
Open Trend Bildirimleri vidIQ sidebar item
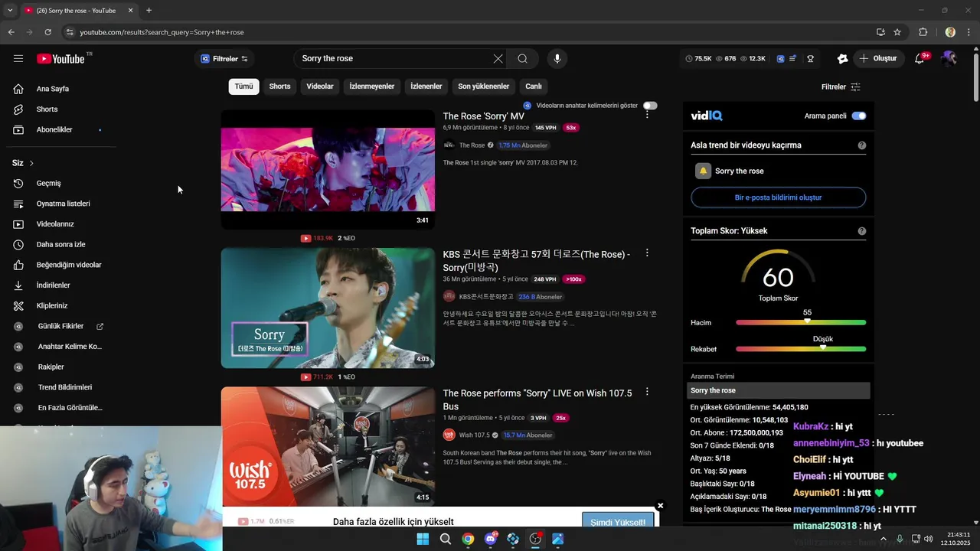tap(60, 387)
